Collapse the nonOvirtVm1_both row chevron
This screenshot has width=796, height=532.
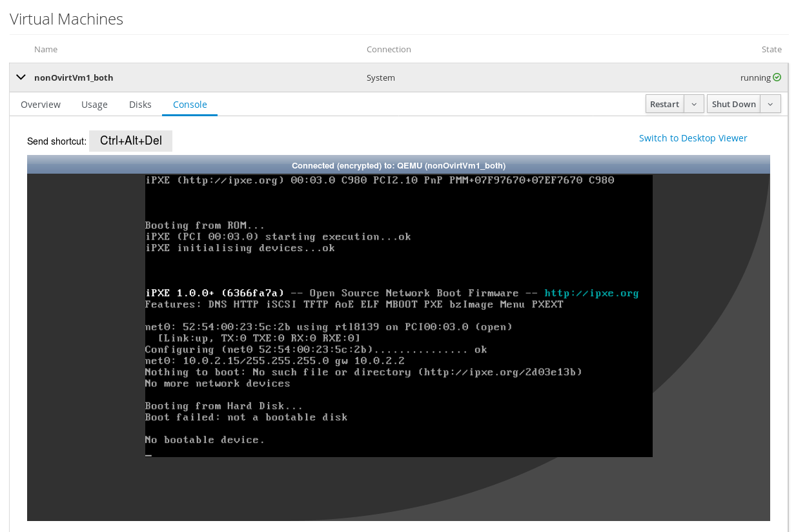21,77
